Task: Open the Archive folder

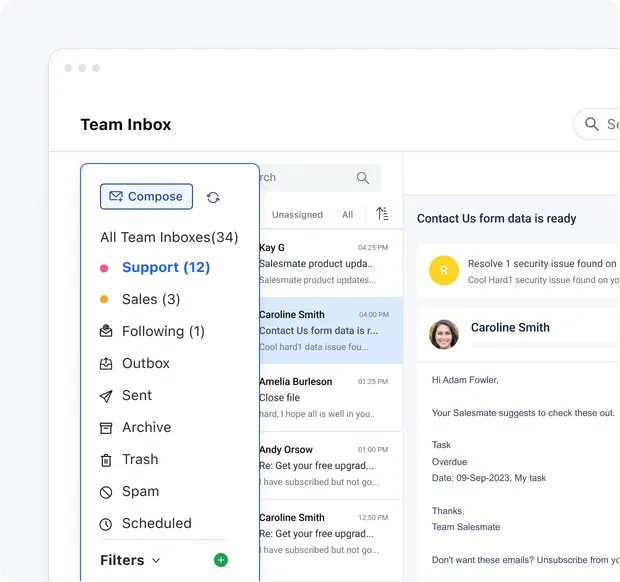Action: pos(147,427)
